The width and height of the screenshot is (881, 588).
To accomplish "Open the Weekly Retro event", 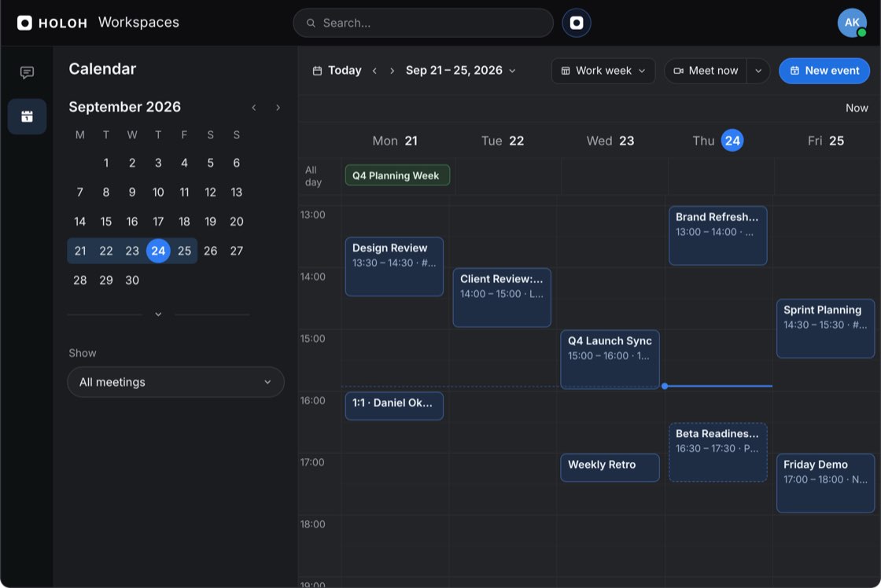I will (x=610, y=467).
